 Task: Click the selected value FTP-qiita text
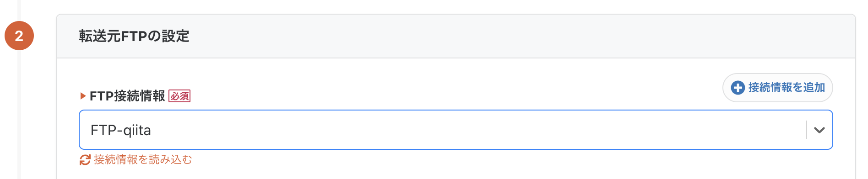tap(121, 130)
